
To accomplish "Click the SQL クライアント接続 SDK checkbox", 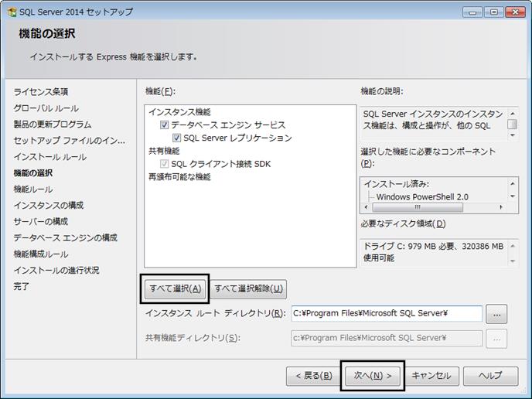I will (164, 164).
